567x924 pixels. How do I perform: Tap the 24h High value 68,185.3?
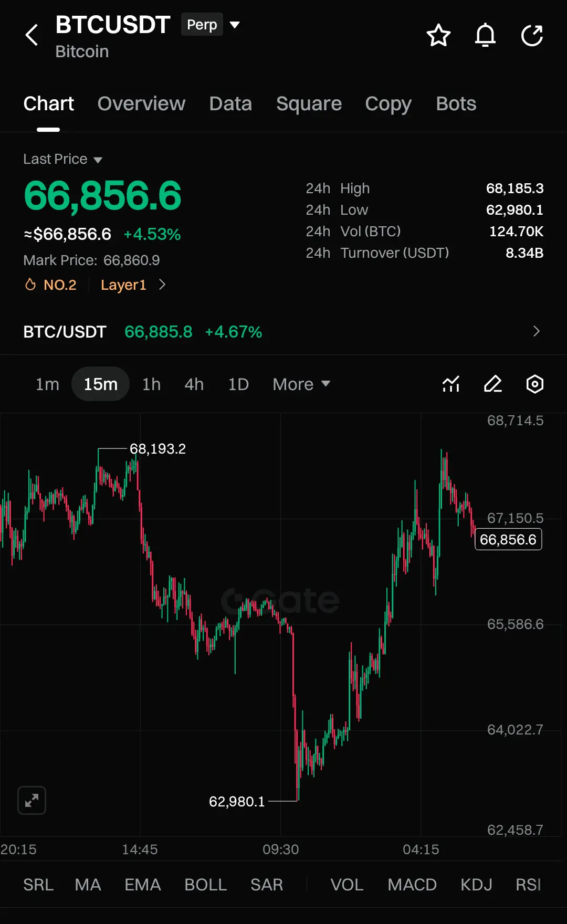(515, 188)
